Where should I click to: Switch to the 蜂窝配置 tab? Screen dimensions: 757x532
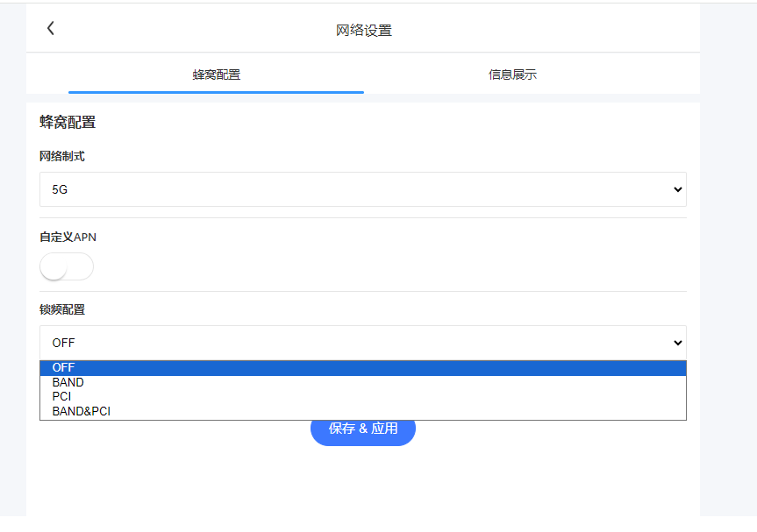(216, 74)
